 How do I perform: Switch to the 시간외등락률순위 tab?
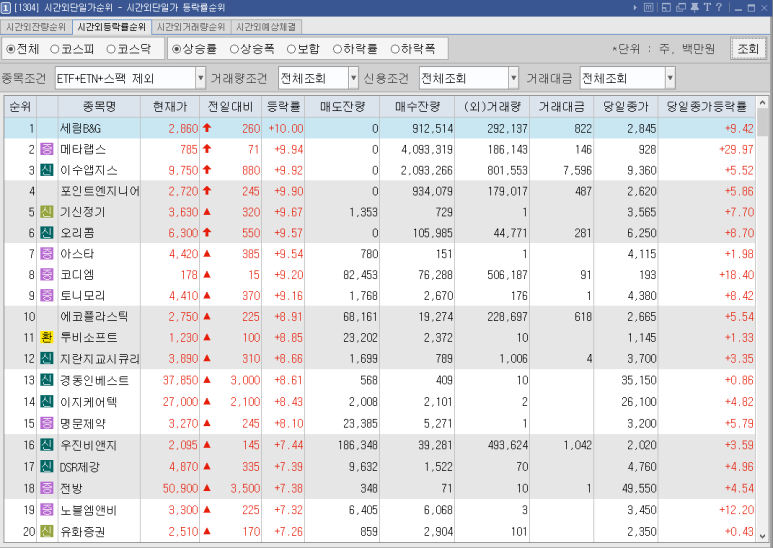coord(112,27)
